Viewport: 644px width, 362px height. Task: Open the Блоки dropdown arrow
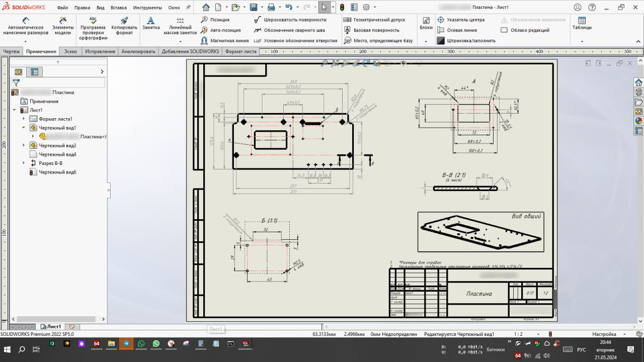click(426, 41)
